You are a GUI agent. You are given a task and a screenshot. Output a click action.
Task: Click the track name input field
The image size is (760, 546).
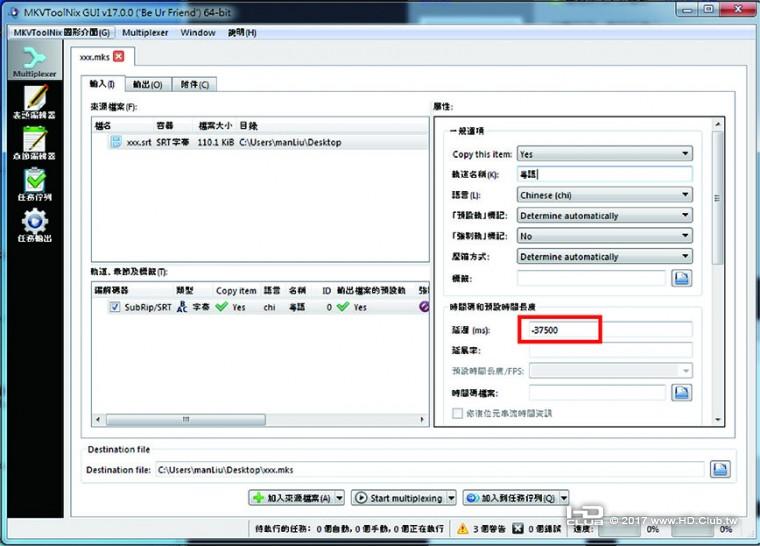[x=604, y=174]
